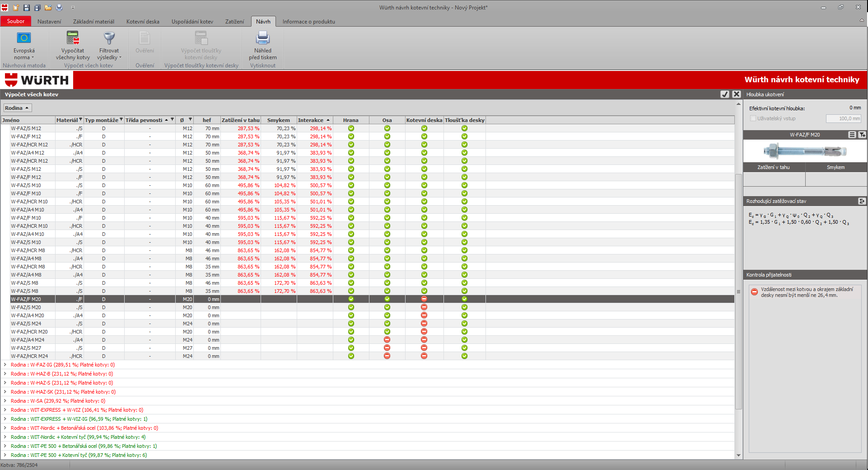Click the Save all icon with stacked disks
Screen dimensions: 868x470
[37, 8]
